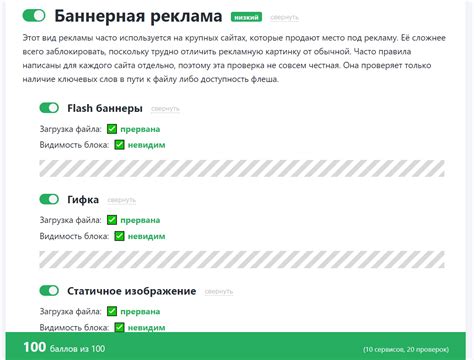Click Загрузка файла label under Flash баннеры
474x360 pixels.
(71, 129)
